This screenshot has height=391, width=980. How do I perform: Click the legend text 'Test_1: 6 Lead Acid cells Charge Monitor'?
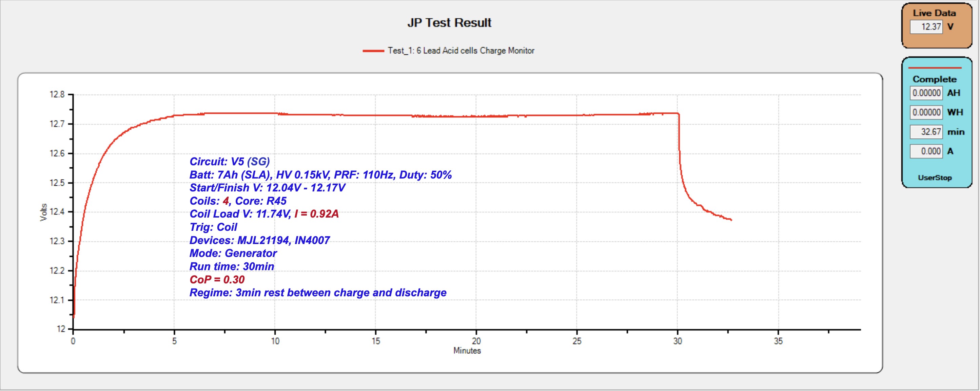pos(461,51)
